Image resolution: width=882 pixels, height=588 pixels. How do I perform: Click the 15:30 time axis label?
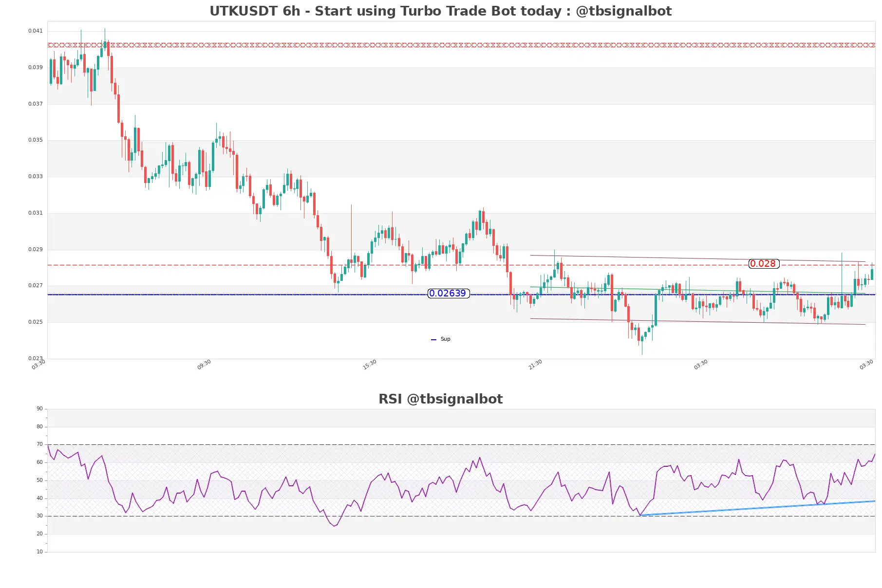370,365
